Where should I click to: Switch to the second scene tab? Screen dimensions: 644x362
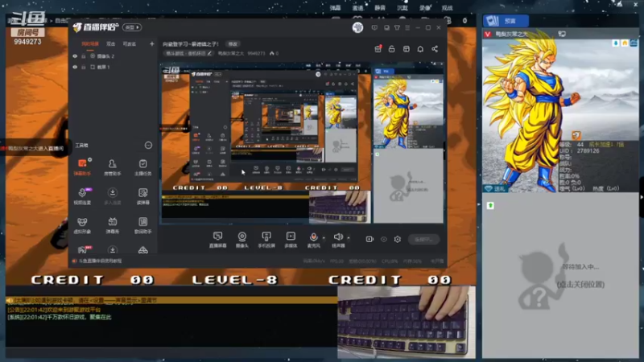pyautogui.click(x=111, y=43)
